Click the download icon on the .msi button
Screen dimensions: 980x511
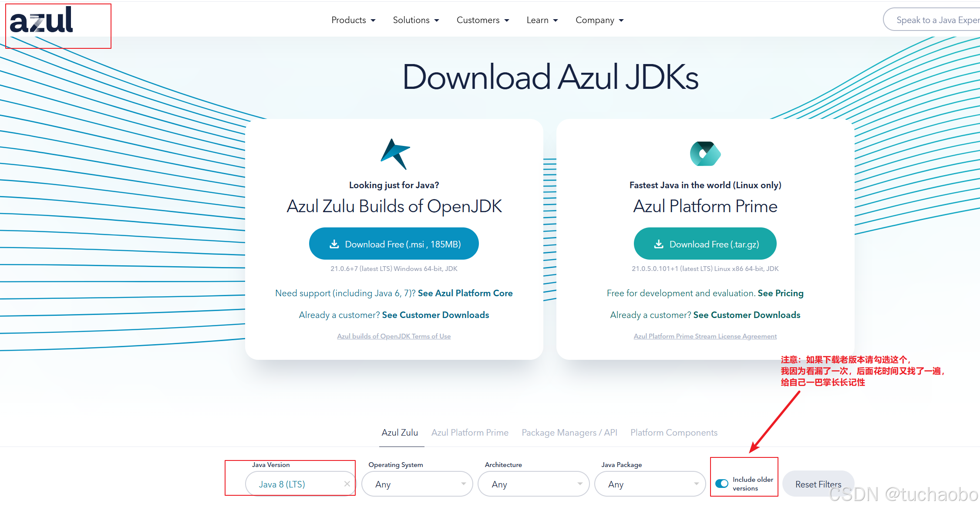click(x=334, y=244)
